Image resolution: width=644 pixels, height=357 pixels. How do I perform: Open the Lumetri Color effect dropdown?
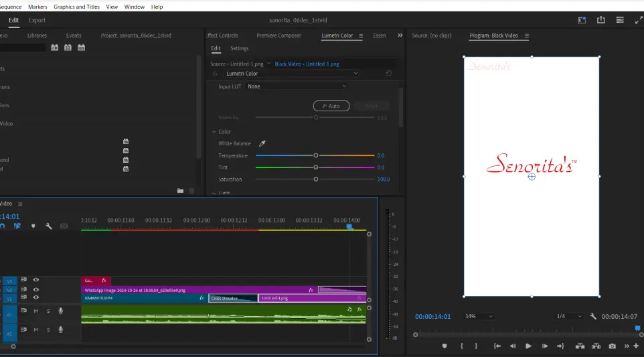[x=292, y=74]
